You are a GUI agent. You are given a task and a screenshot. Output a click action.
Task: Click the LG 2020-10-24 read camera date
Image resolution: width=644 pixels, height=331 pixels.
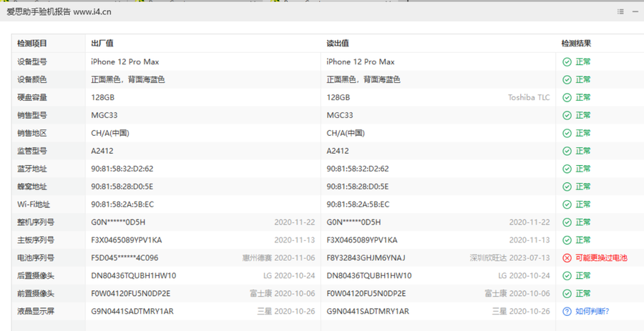point(524,276)
